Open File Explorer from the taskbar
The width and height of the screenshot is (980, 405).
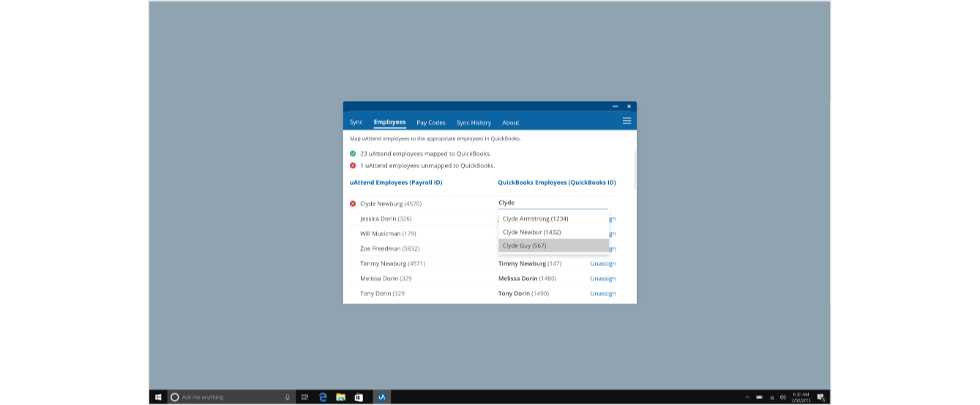340,397
